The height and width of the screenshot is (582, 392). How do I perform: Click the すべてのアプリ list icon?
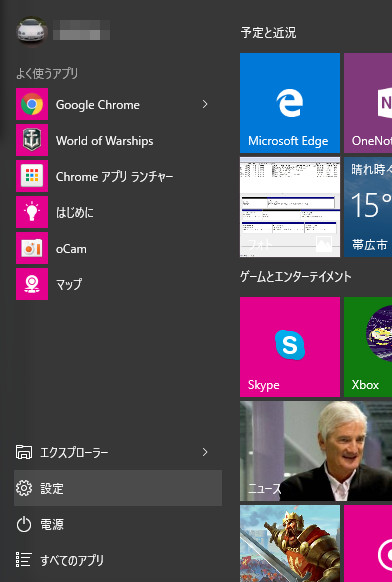pyautogui.click(x=23, y=560)
